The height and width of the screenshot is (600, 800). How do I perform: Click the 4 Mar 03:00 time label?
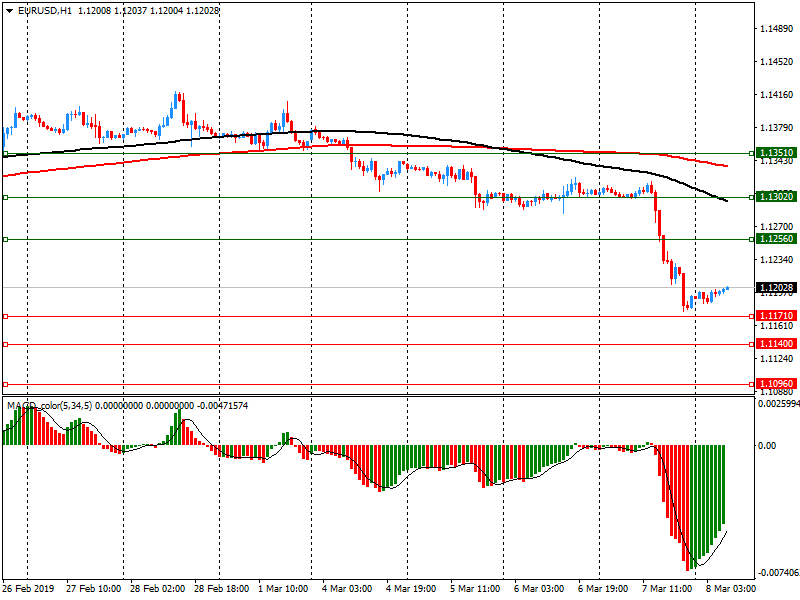[x=347, y=589]
